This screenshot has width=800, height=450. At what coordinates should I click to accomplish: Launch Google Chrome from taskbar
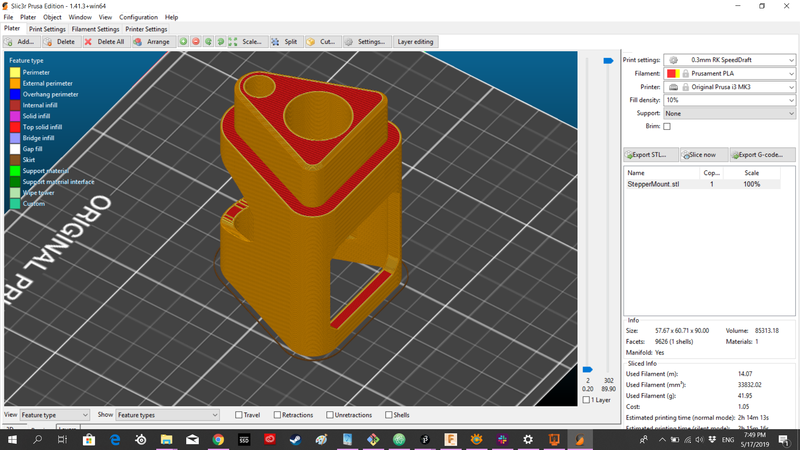point(218,439)
